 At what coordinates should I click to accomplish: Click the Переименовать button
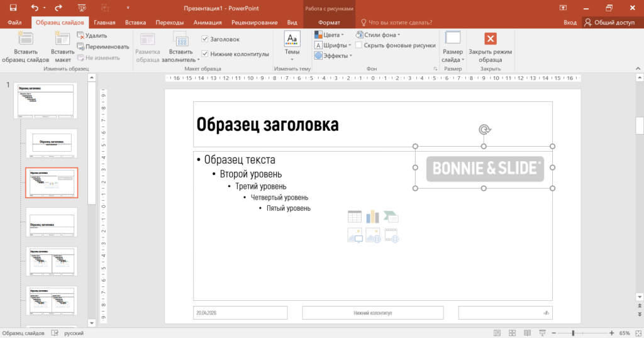click(x=103, y=47)
